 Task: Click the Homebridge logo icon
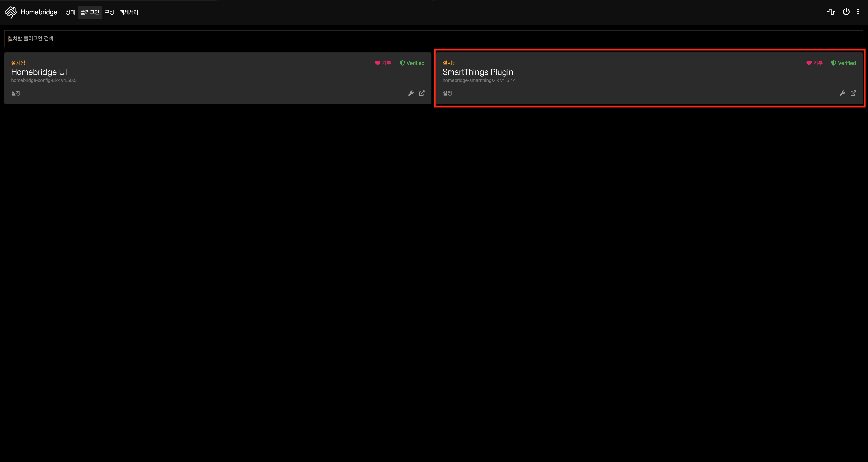click(x=11, y=12)
